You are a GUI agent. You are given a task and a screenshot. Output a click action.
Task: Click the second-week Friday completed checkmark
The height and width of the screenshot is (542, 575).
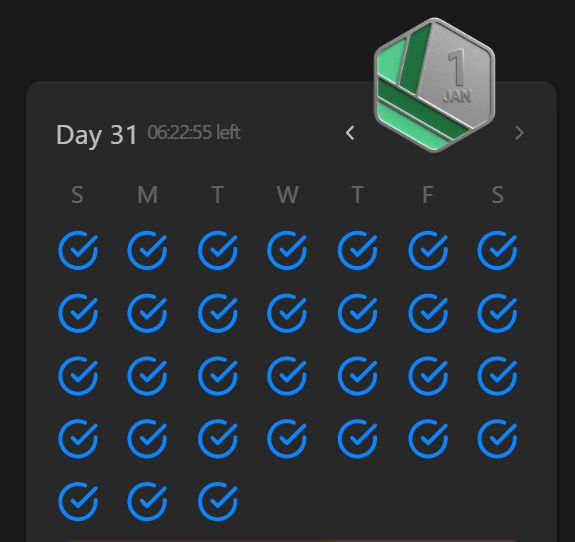coord(428,313)
